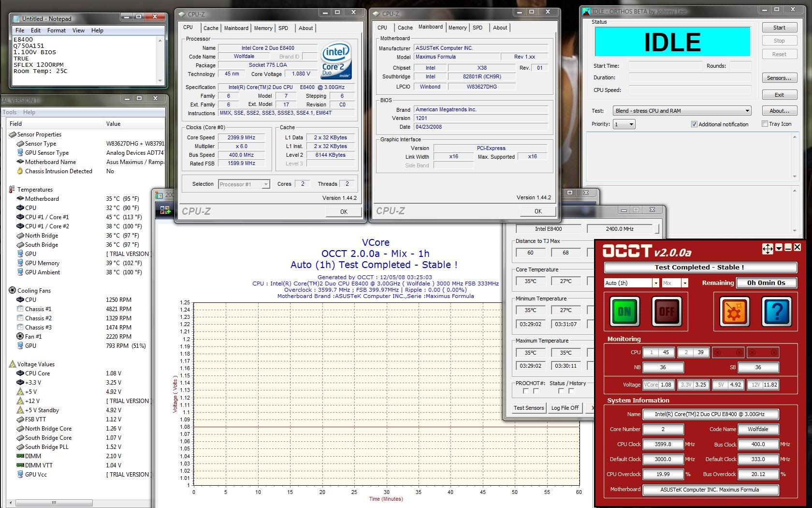Click the warning triangle icon beside Voltage Values
812x508 pixels.
[12, 364]
